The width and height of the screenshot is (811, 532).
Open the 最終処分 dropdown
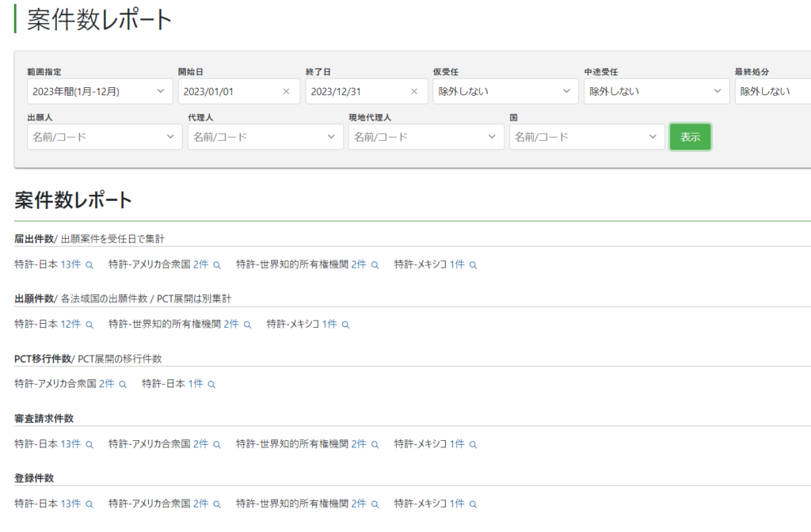773,92
